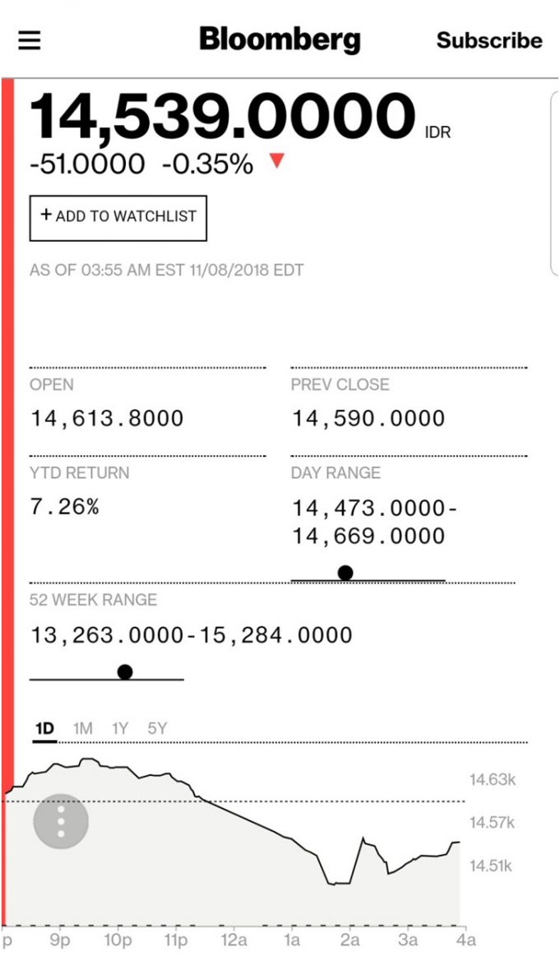Click the red down-arrow change indicator
The height and width of the screenshot is (957, 560).
(x=276, y=161)
